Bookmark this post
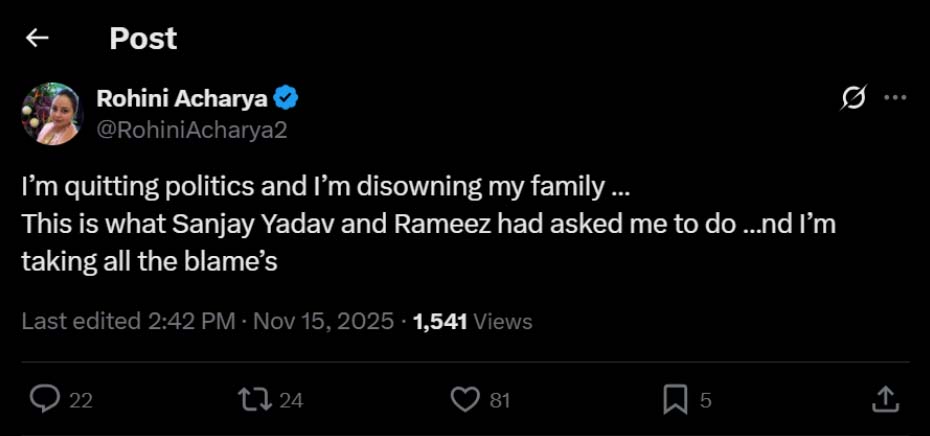Screen dimensions: 930x436 click(x=675, y=400)
